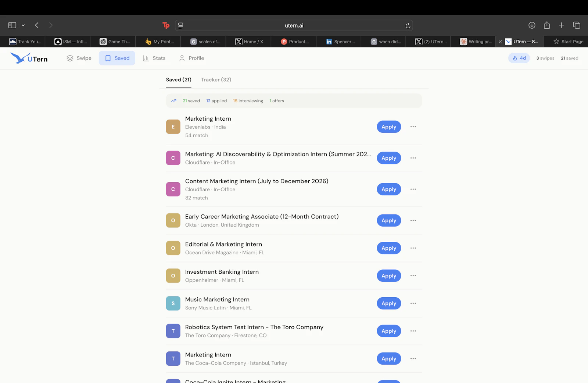
Task: Apply to Investment Banking Intern
Action: [x=389, y=276]
